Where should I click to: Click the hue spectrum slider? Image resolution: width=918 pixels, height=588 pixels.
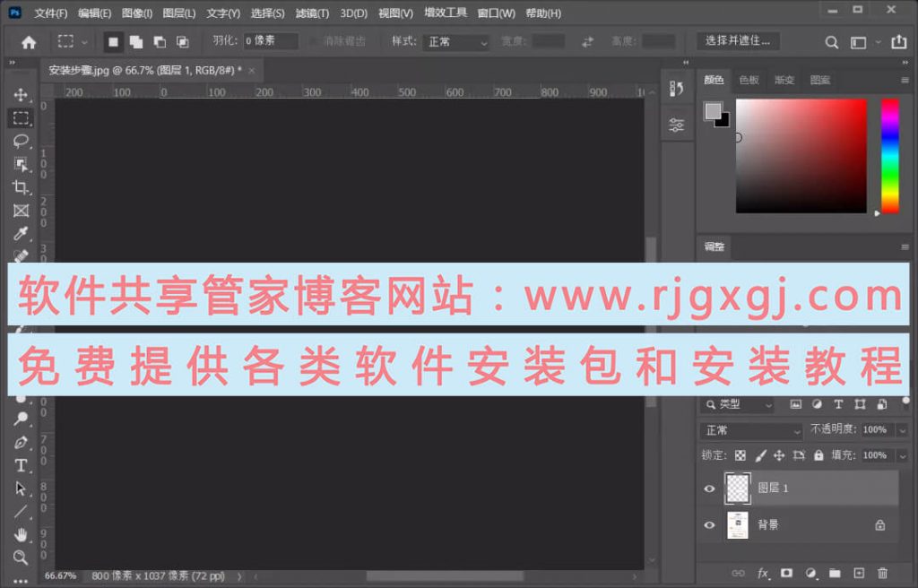click(890, 156)
